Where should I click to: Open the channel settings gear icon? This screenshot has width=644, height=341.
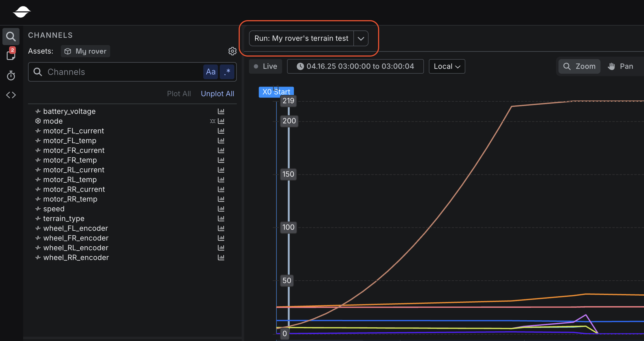232,51
